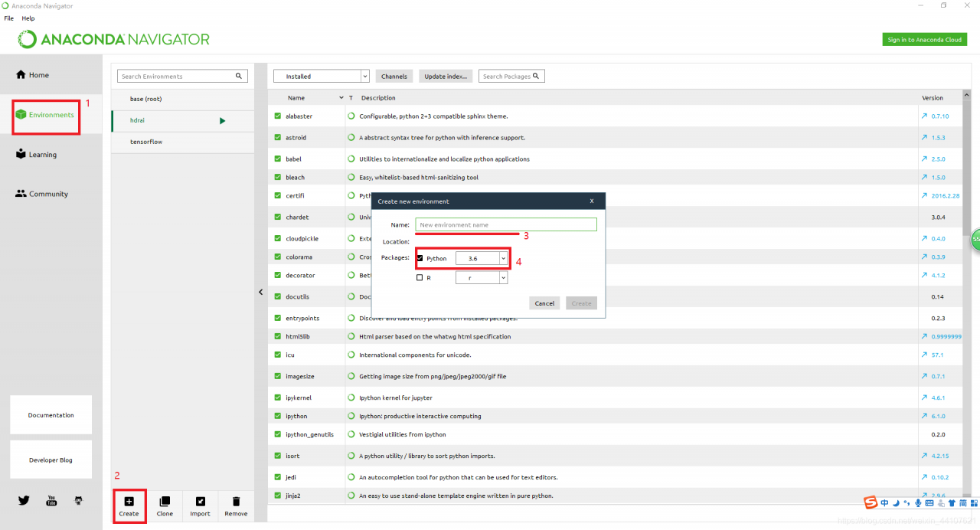Viewport: 980px width, 530px height.
Task: Click the upgrade arrow for babel 2.5.0
Action: pyautogui.click(x=924, y=159)
